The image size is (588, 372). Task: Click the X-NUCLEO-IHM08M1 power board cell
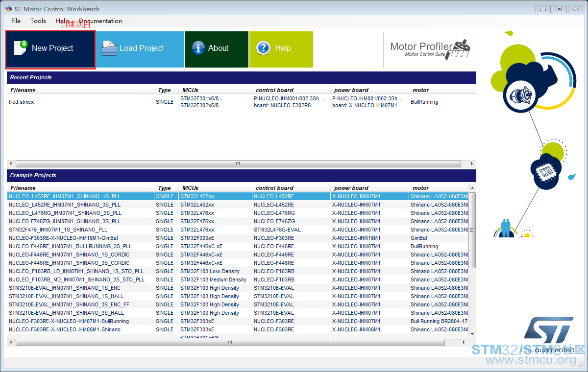tap(356, 329)
